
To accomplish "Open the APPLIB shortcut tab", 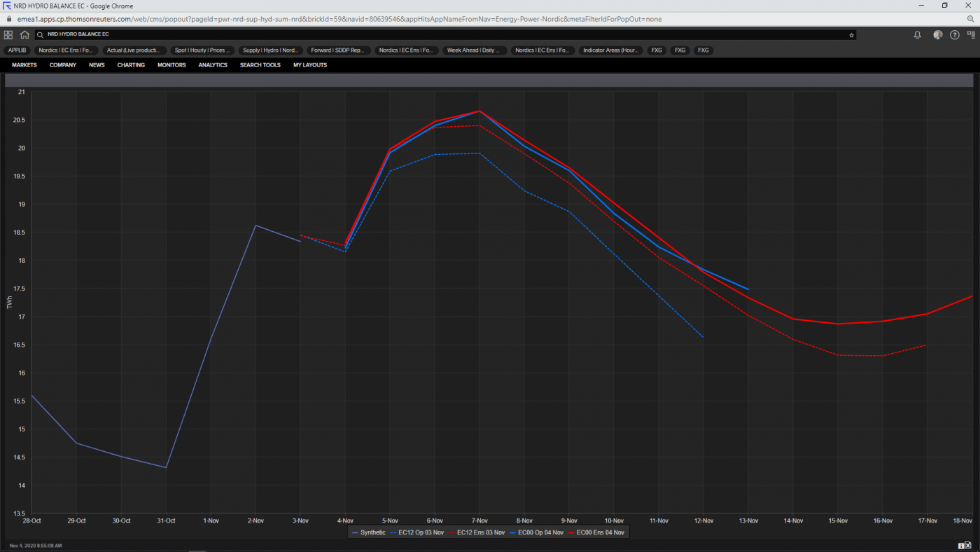I will pos(17,50).
